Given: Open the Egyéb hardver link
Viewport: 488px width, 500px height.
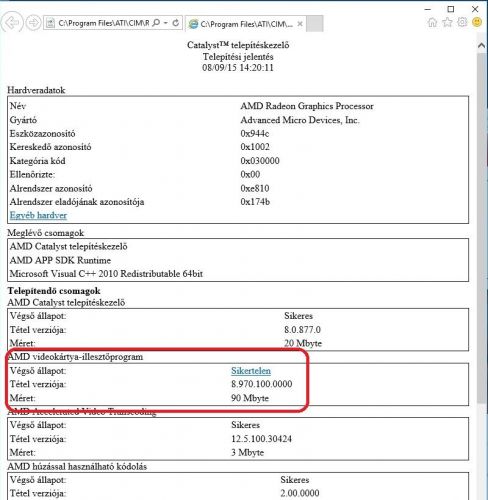Looking at the screenshot, I should click(x=38, y=215).
